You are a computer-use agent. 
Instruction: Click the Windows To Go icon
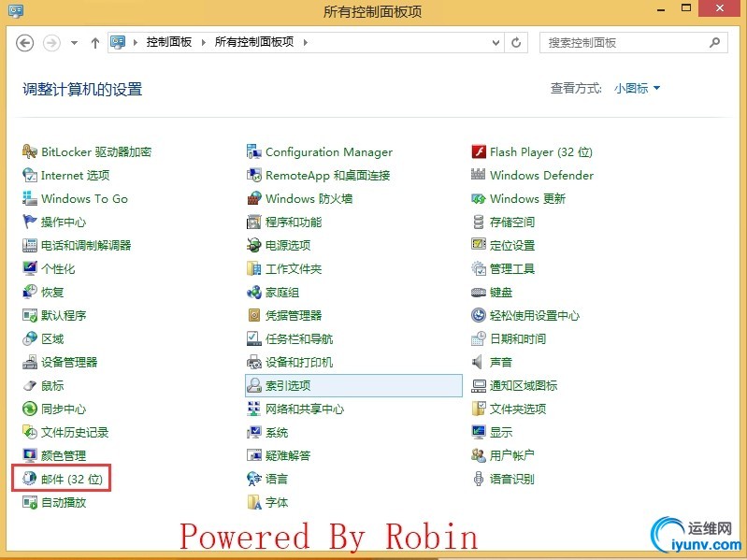30,198
